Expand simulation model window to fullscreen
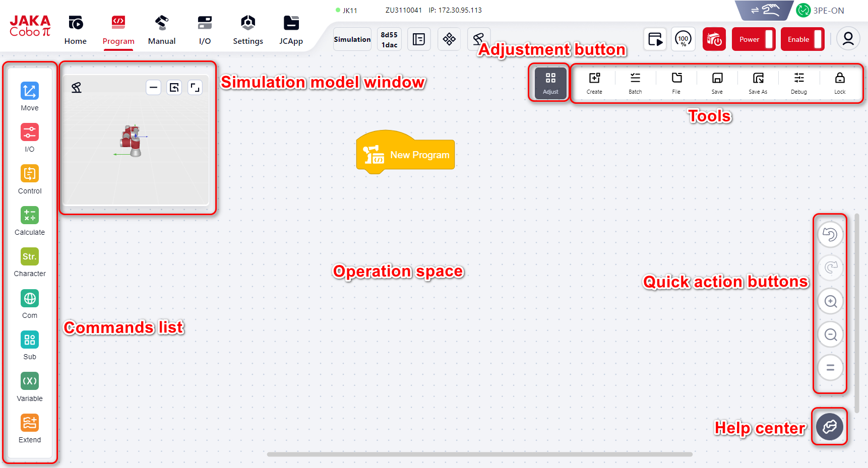 point(195,88)
